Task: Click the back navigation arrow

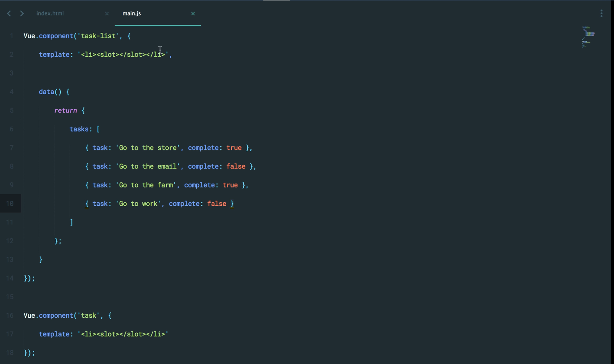Action: [x=9, y=13]
